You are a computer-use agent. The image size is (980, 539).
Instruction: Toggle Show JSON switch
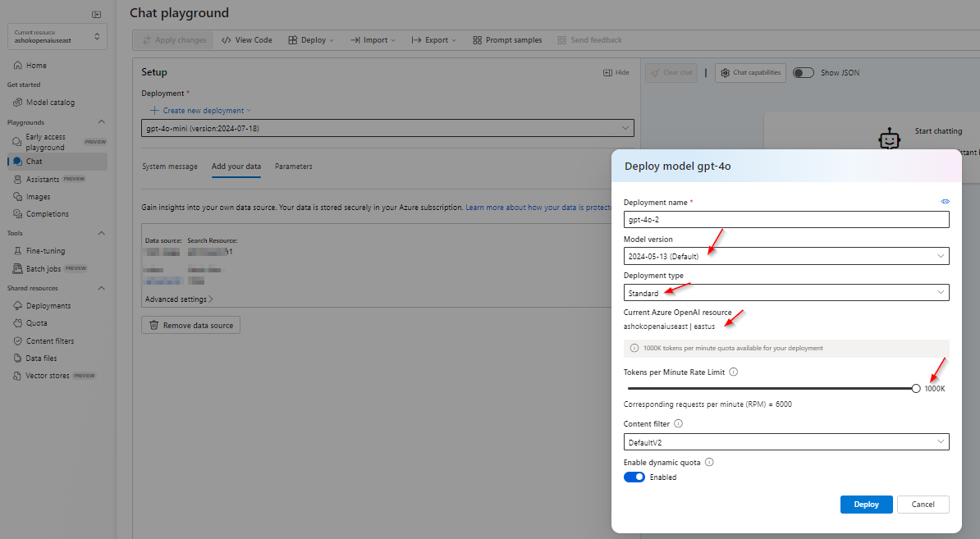pos(804,72)
